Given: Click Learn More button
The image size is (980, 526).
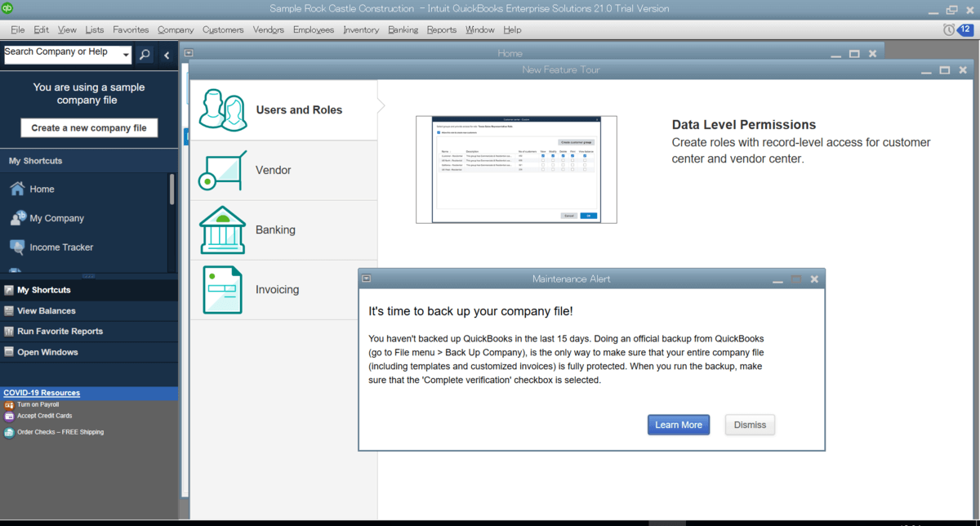Looking at the screenshot, I should coord(679,425).
